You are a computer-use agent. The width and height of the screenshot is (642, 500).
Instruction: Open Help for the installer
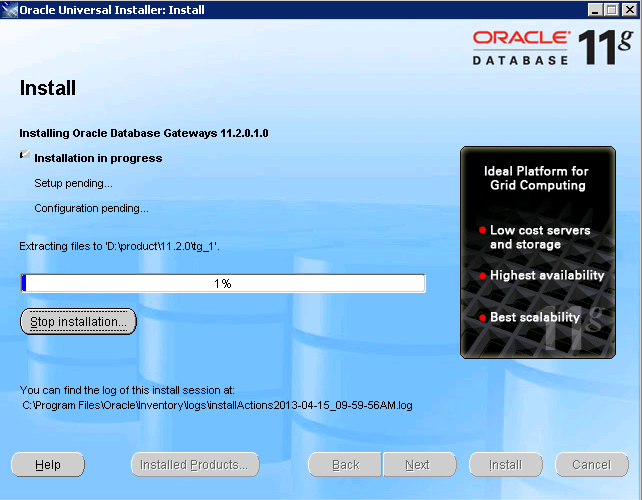pyautogui.click(x=48, y=465)
